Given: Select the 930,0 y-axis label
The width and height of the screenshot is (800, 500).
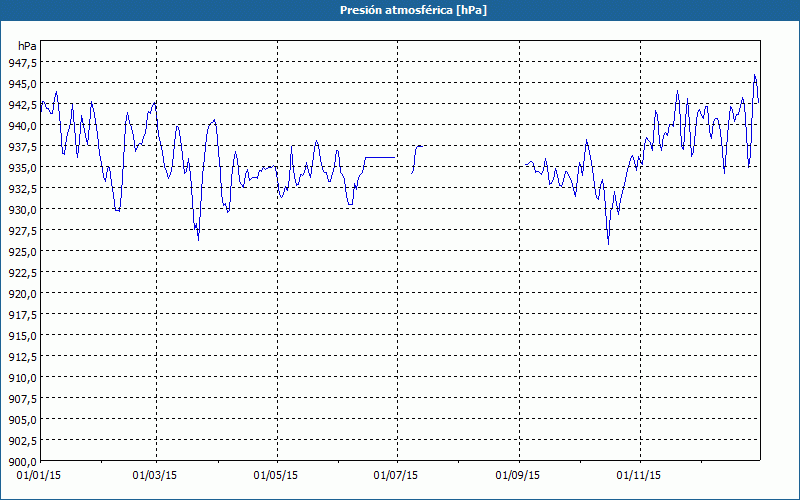Looking at the screenshot, I should 22,209.
